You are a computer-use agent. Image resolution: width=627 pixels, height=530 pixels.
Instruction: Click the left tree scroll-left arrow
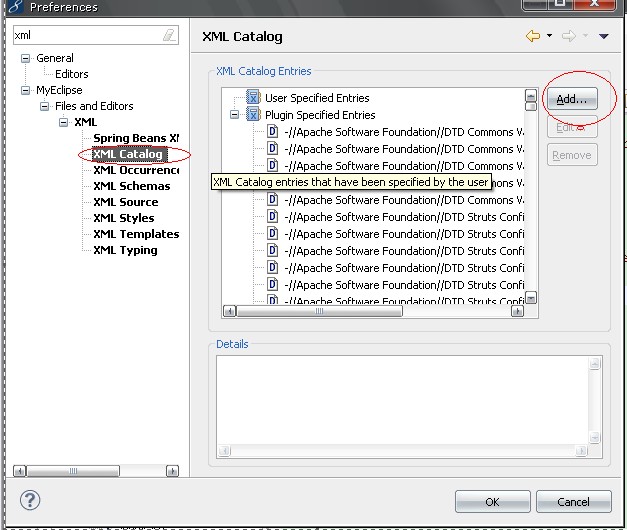19,471
